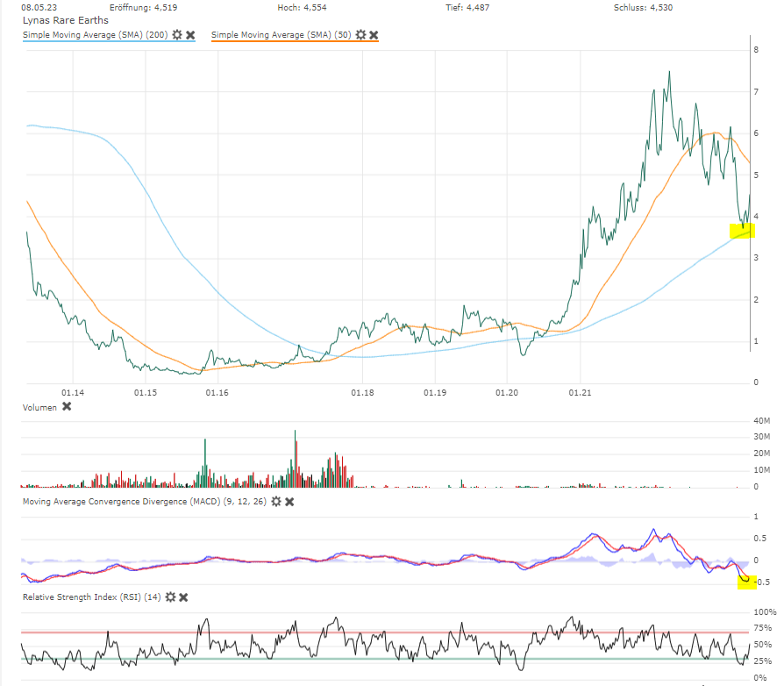Click the Simple Moving Average (SMA) (200) label

pyautogui.click(x=95, y=34)
